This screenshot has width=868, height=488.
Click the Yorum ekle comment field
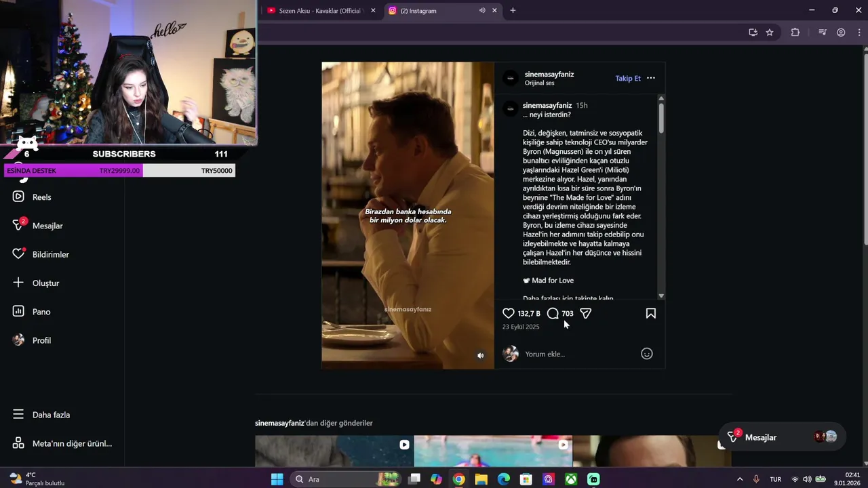coord(580,354)
